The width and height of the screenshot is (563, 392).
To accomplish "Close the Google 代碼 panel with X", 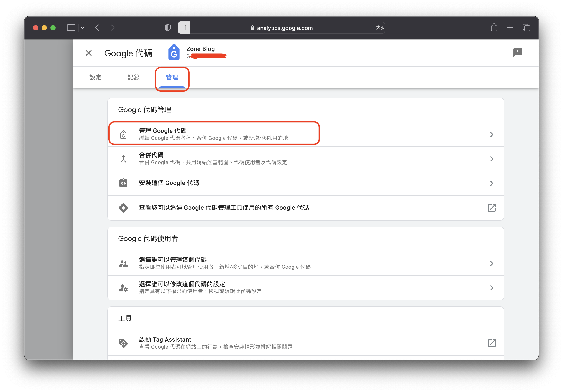I will (89, 53).
